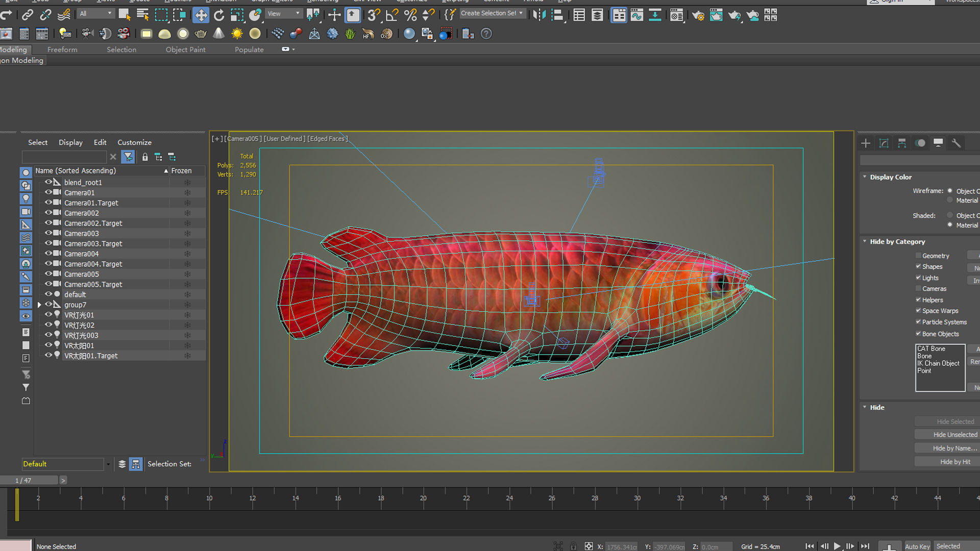Click the teapot primitive icon

[x=201, y=34]
